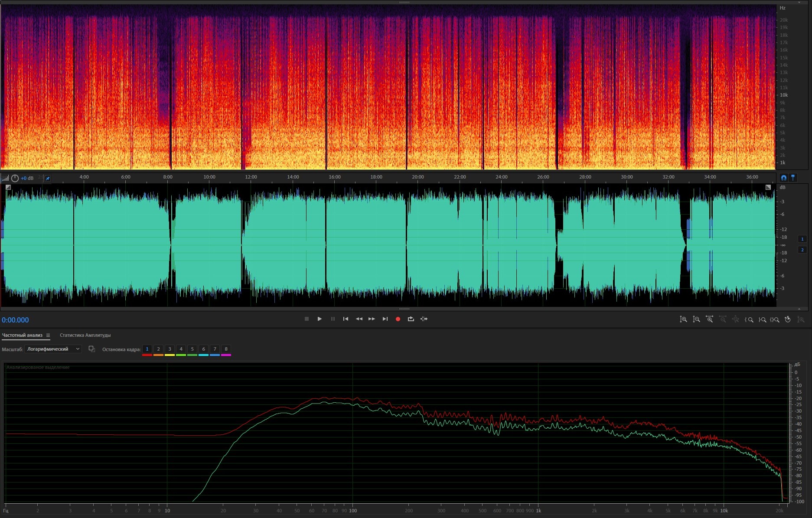812x518 pixels.
Task: Open the Масштаб Логарифмический dropdown
Action: coord(53,349)
